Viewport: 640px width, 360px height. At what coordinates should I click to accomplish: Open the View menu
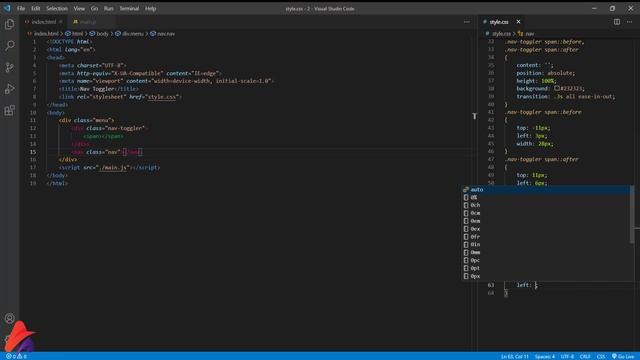(x=79, y=8)
